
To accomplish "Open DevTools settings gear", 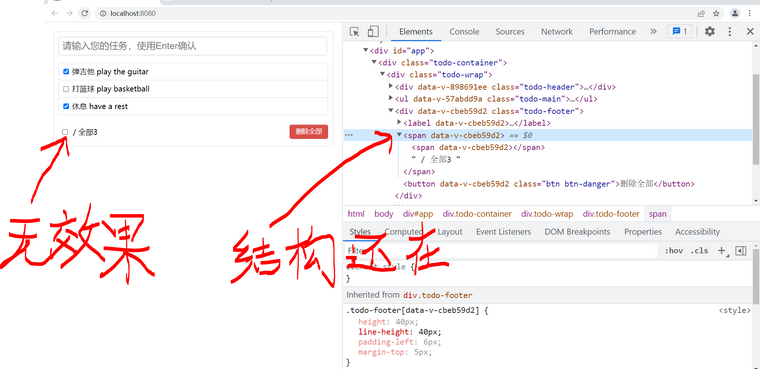I will pyautogui.click(x=710, y=32).
